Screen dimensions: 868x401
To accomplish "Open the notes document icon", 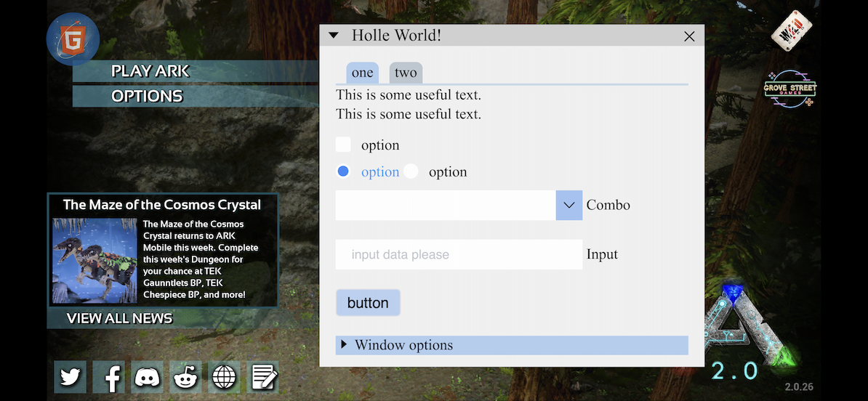I will (263, 376).
